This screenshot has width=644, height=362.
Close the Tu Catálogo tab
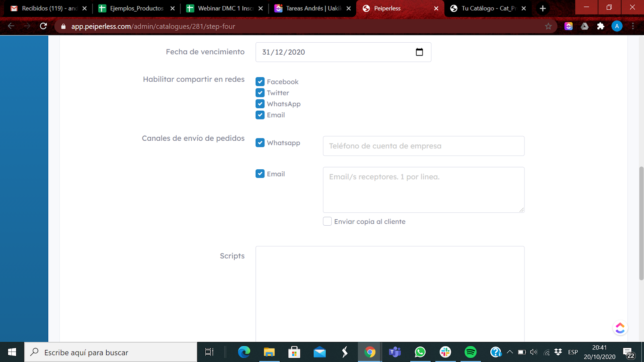click(x=524, y=8)
